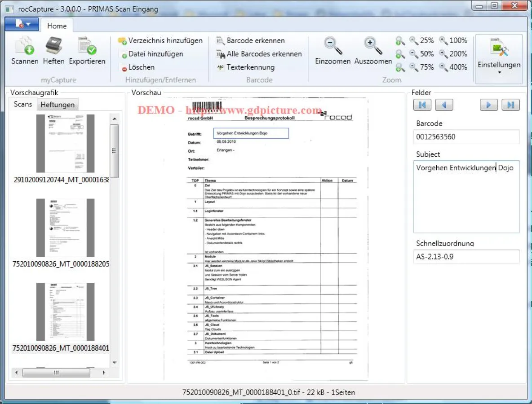
Task: Open the Einstellungen dropdown arrow
Action: 499,72
